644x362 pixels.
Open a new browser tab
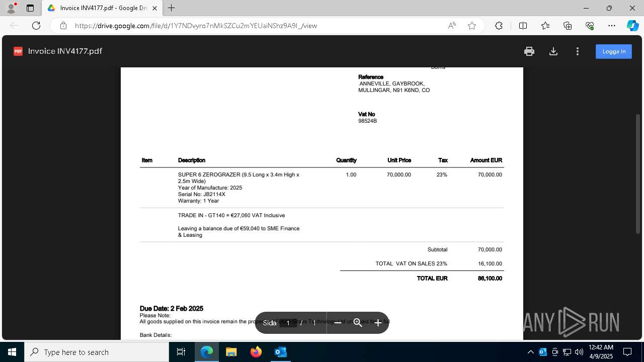point(172,8)
